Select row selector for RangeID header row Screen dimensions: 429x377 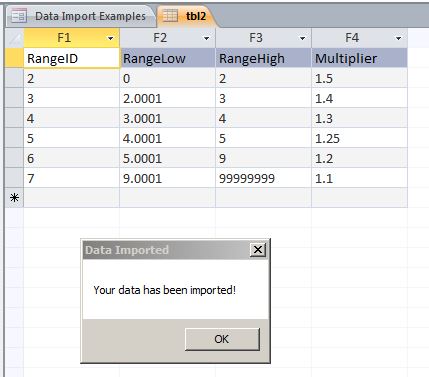14,58
